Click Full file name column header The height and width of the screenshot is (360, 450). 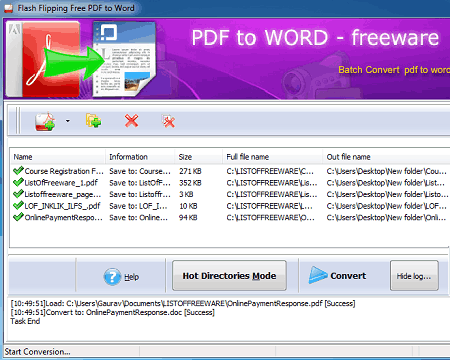click(x=272, y=157)
